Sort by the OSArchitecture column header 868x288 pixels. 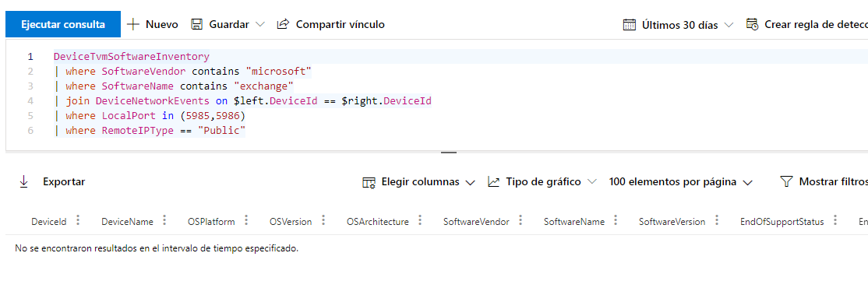coord(378,222)
